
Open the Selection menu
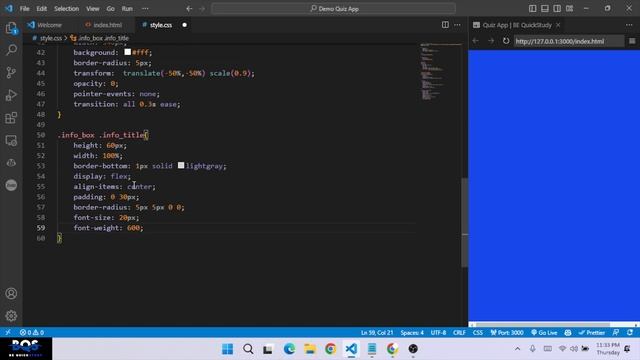coord(67,9)
